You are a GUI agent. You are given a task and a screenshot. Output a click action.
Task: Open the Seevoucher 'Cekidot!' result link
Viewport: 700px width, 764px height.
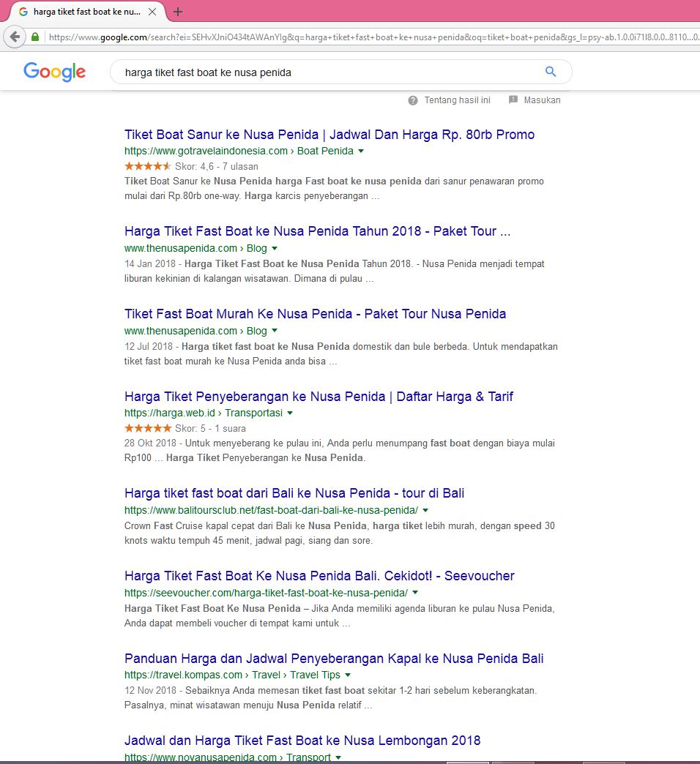(319, 576)
